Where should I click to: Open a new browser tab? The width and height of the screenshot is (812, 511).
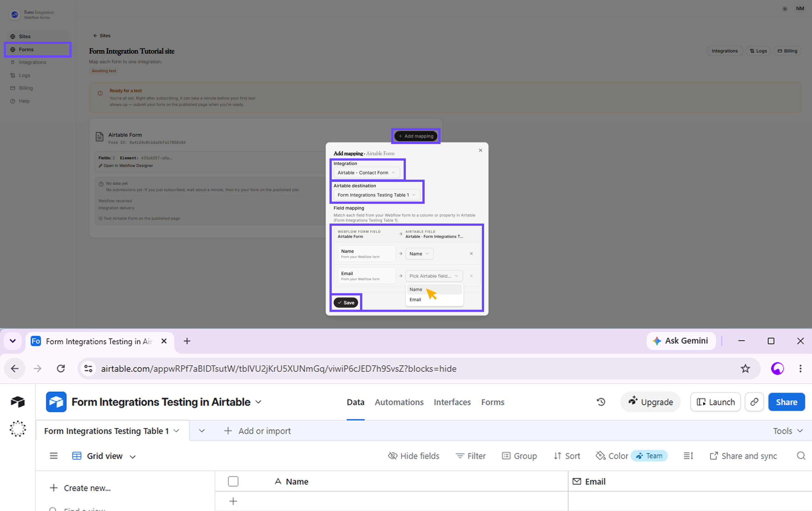187,341
